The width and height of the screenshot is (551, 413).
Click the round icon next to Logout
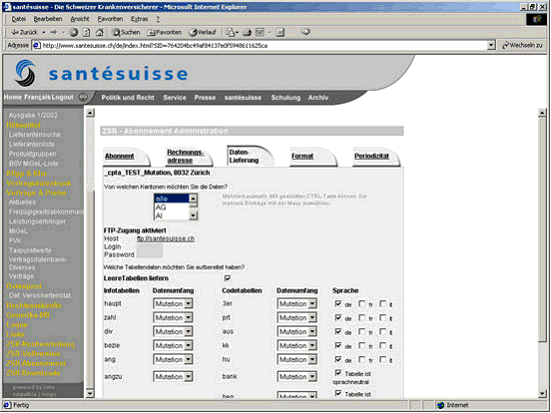tap(83, 97)
